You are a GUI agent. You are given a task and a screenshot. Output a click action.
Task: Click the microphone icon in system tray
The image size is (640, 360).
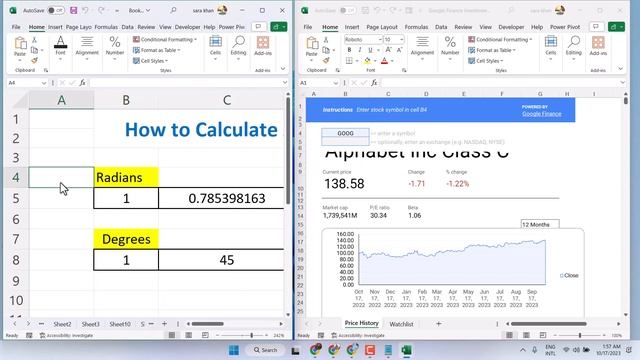[x=534, y=350]
